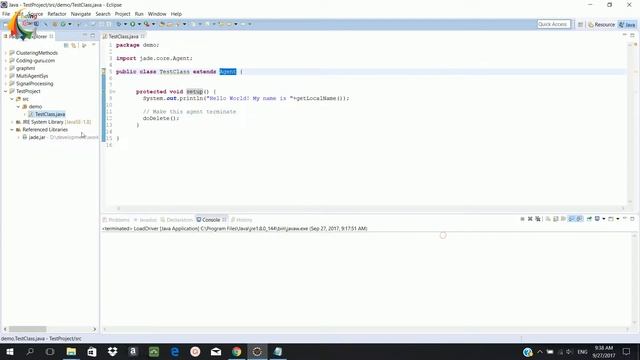Switch to the Java perspective
The height and width of the screenshot is (360, 640).
click(x=627, y=24)
